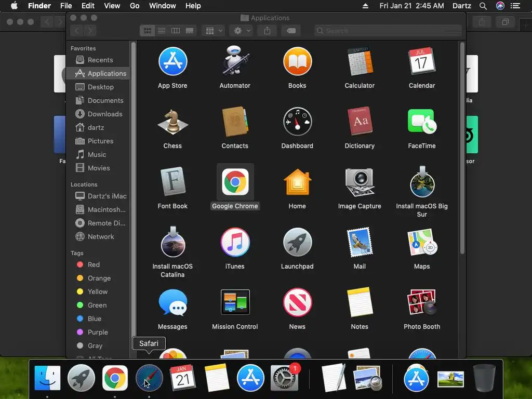Switch to column view in Finder toolbar

[x=176, y=31]
